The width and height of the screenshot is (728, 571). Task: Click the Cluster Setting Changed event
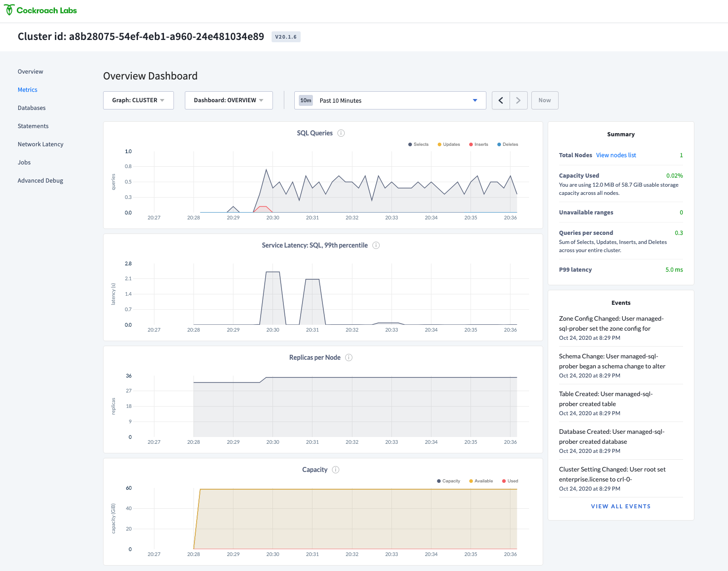(x=621, y=479)
